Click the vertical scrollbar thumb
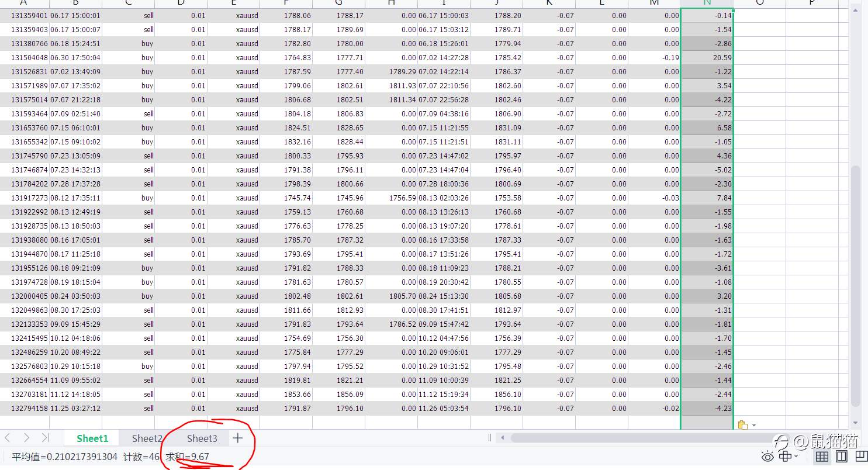 (x=856, y=286)
